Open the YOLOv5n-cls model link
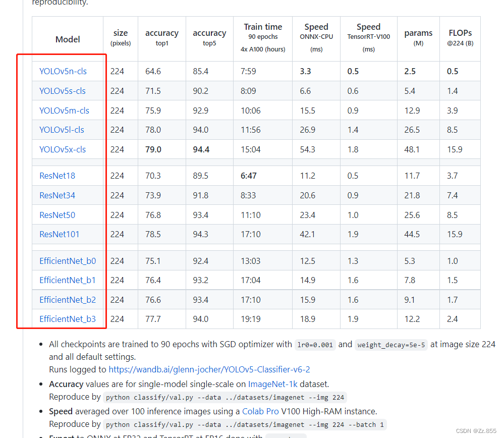Viewport: 504px width, 438px height. pos(63,71)
